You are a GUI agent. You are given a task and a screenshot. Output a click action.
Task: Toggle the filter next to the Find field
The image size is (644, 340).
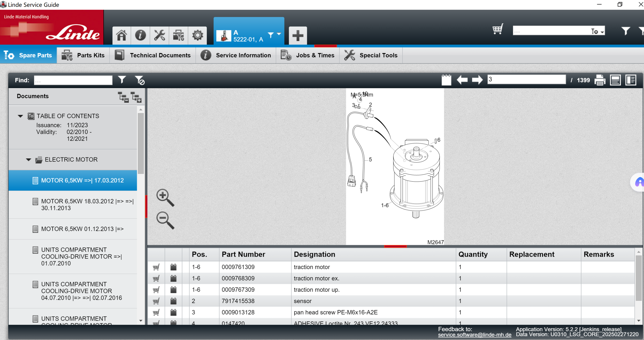[x=122, y=80]
